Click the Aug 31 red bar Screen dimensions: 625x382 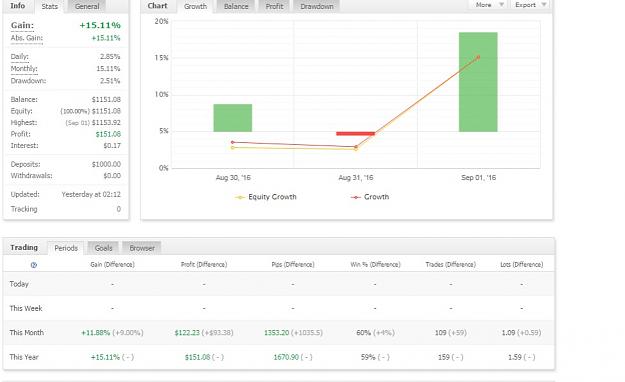tap(356, 134)
